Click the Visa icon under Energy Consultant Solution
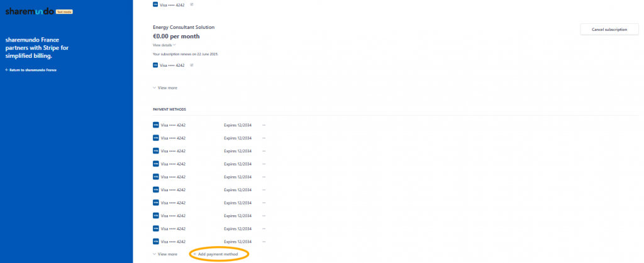644x263 pixels. coord(156,65)
